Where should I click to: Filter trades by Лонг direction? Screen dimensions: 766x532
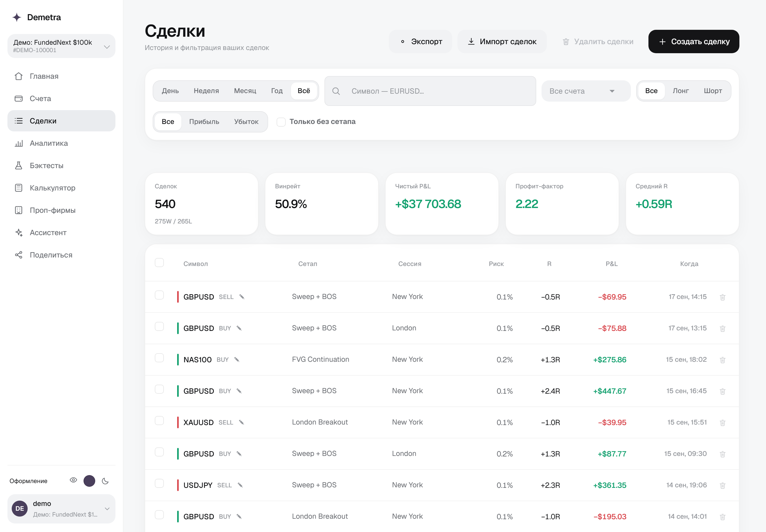tap(680, 91)
